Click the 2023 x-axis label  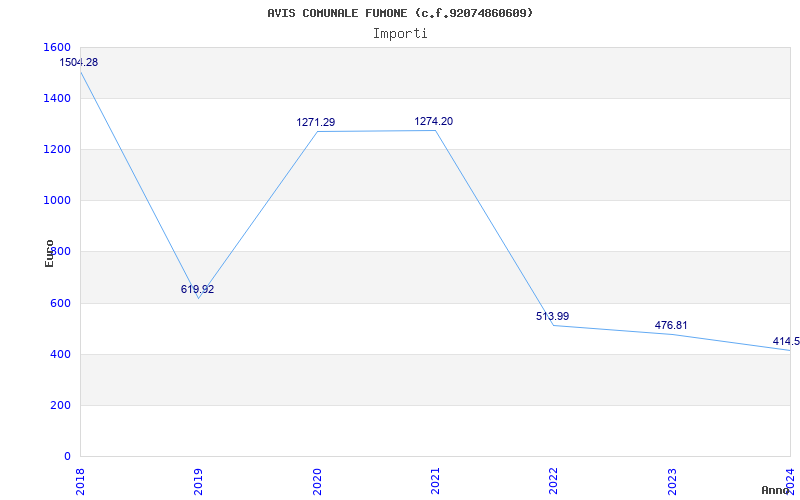coord(672,481)
